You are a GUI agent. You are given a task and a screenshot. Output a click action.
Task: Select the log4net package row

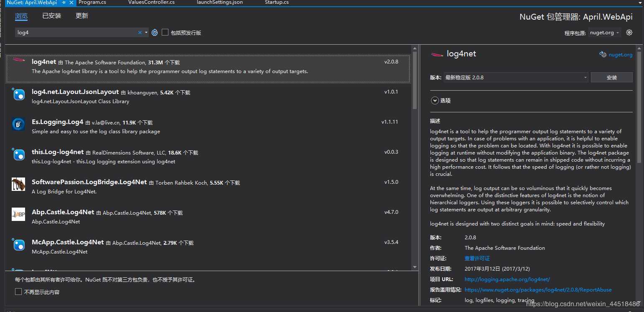pos(208,69)
